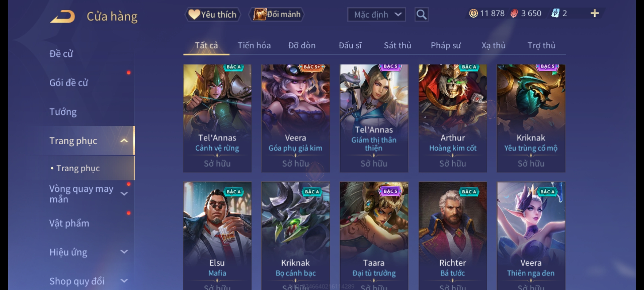Viewport: 644px width, 290px height.
Task: Tap the red ruby currency icon
Action: click(514, 13)
